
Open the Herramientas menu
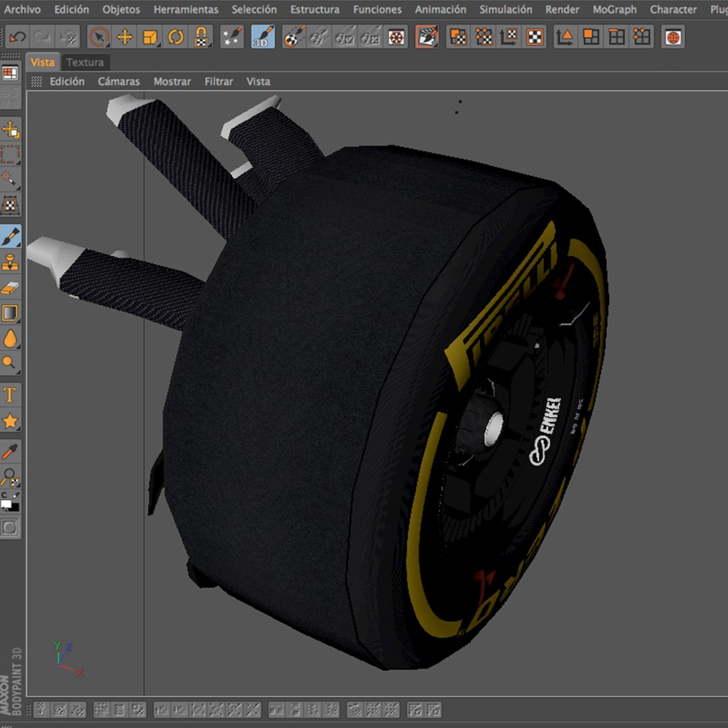coord(186,9)
